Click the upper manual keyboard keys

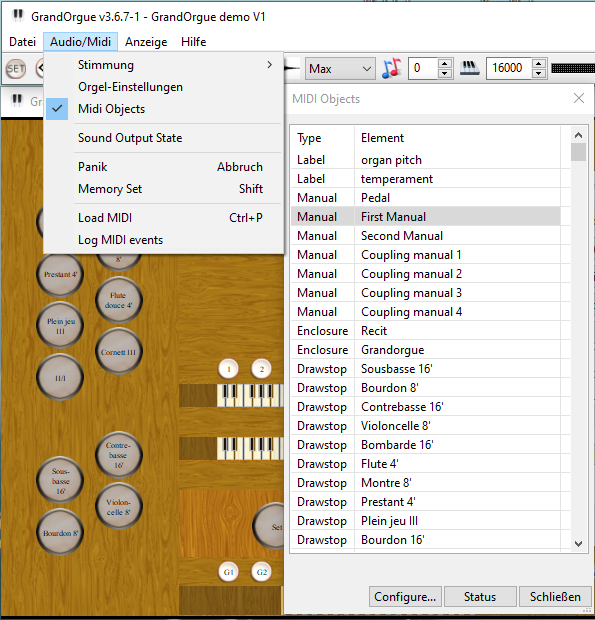250,395
